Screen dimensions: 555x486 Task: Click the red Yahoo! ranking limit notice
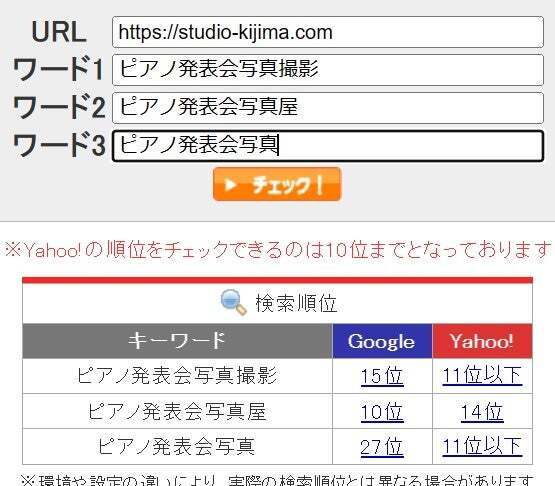pos(278,250)
